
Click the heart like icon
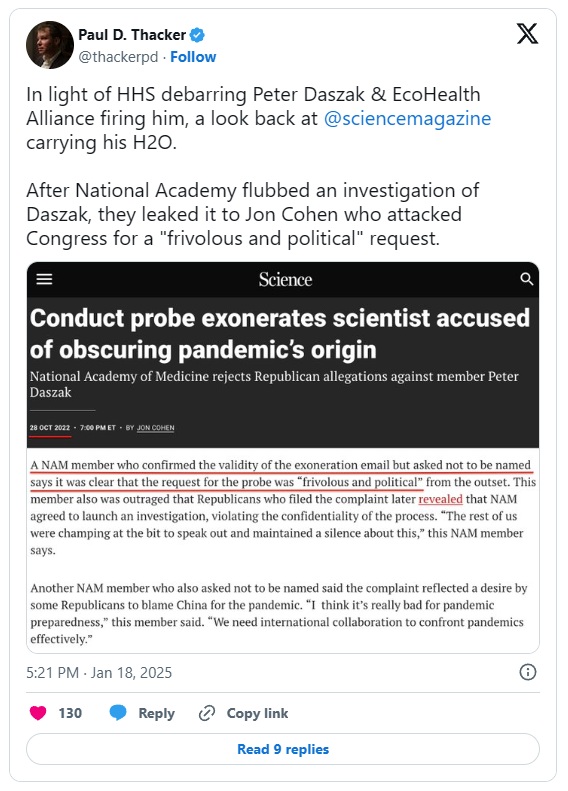(x=38, y=713)
